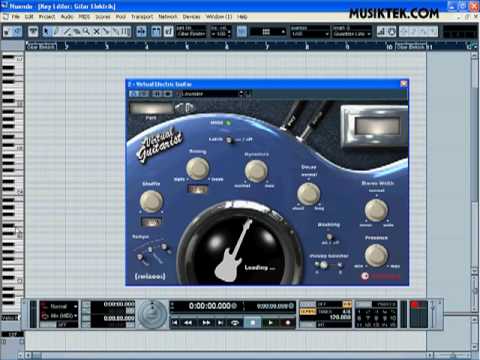
Task: Click the amp display at top right
Action: point(377,126)
